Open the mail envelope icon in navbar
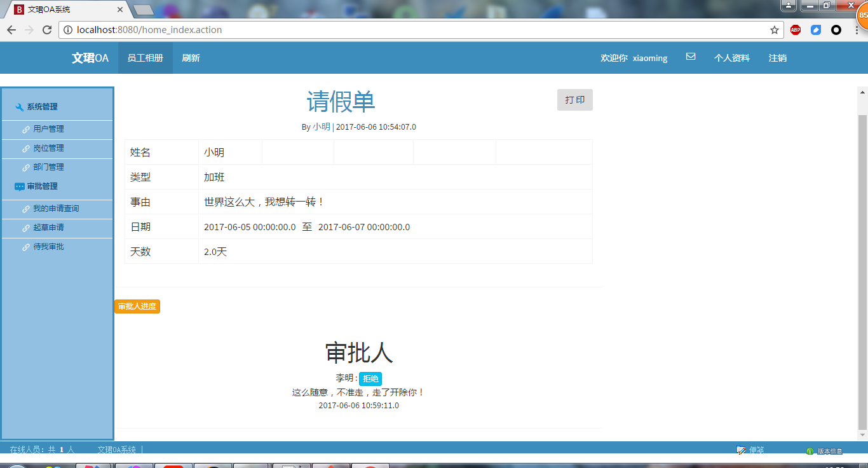Screen dimensions: 868x468 coord(691,57)
